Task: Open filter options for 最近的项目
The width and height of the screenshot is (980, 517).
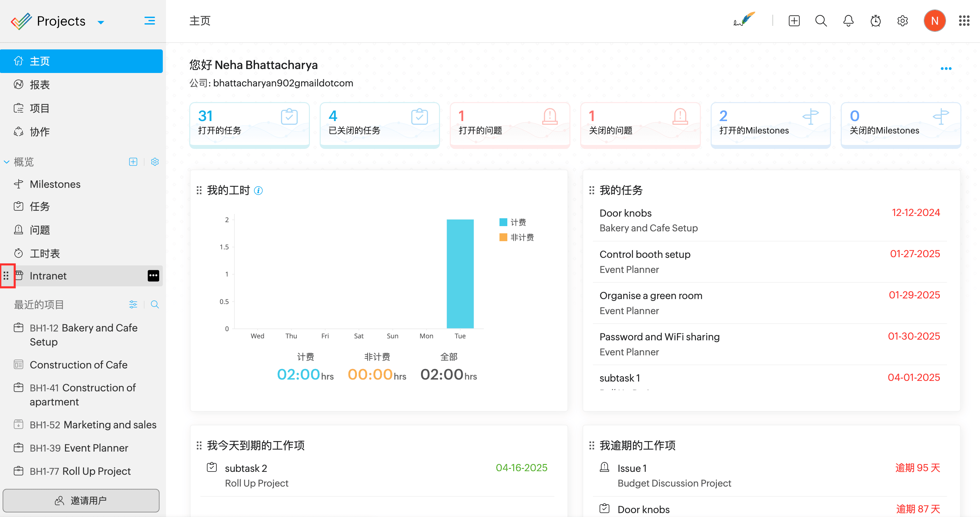Action: click(x=133, y=305)
